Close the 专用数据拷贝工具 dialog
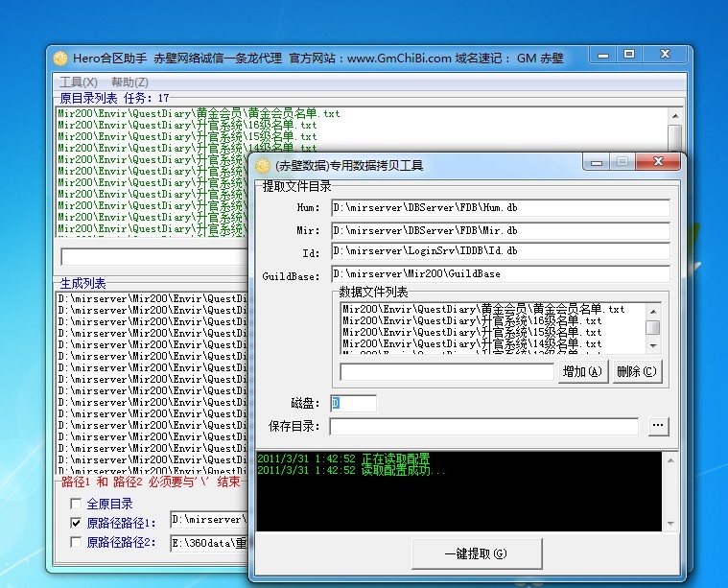 pyautogui.click(x=659, y=163)
